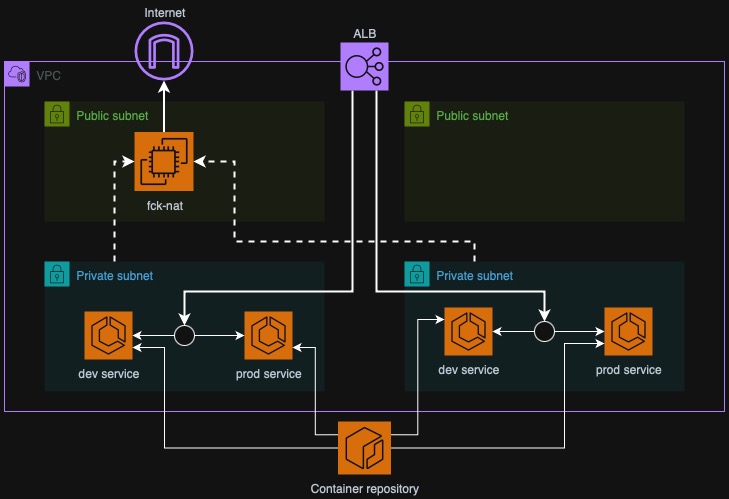Click the "Internet" text label

click(164, 12)
